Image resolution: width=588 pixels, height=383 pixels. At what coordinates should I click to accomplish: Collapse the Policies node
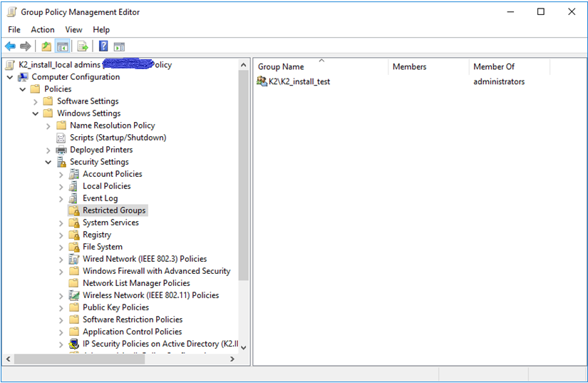[23, 89]
